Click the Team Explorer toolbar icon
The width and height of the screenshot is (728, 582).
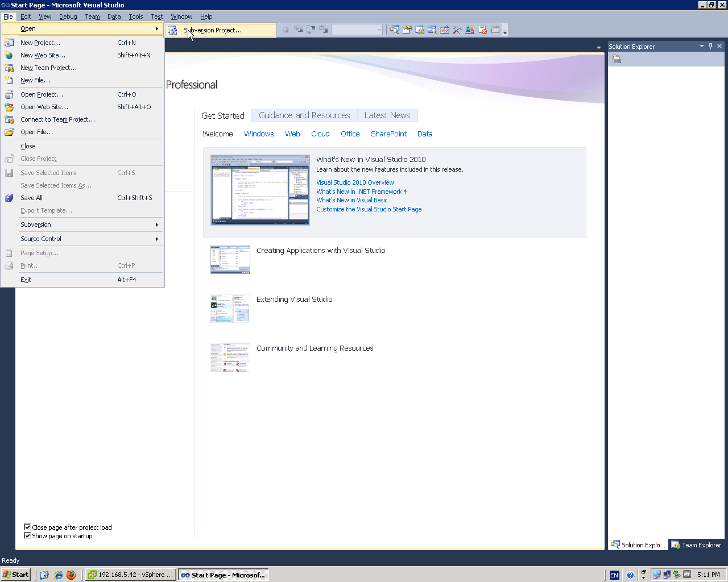(x=420, y=30)
